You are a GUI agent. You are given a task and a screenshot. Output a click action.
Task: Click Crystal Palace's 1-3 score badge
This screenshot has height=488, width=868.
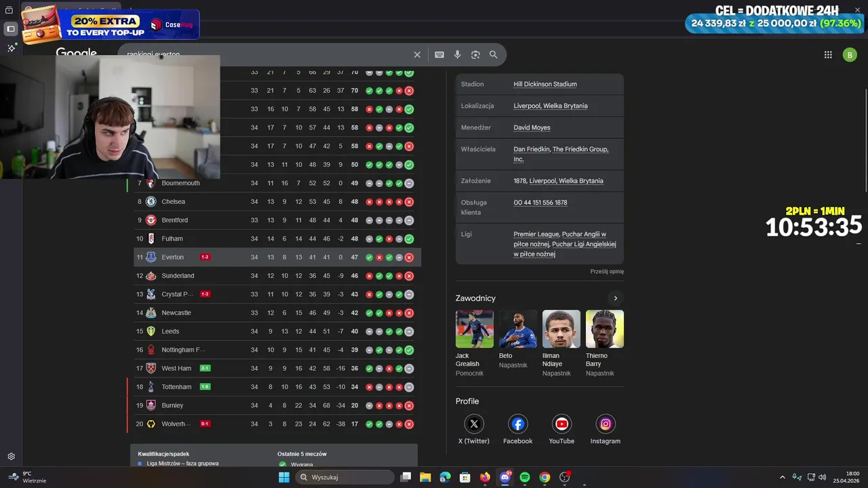205,294
